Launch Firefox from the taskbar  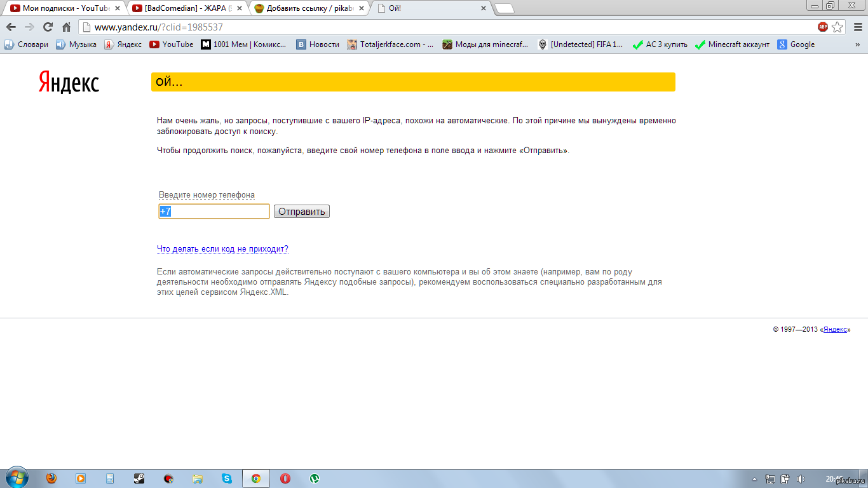click(x=51, y=478)
